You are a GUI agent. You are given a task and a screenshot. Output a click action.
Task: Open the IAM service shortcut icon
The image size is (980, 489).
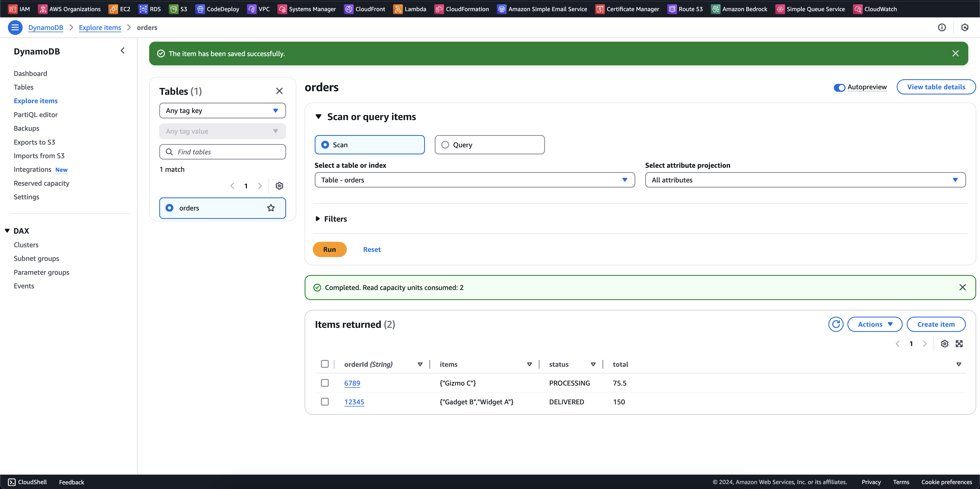point(13,9)
